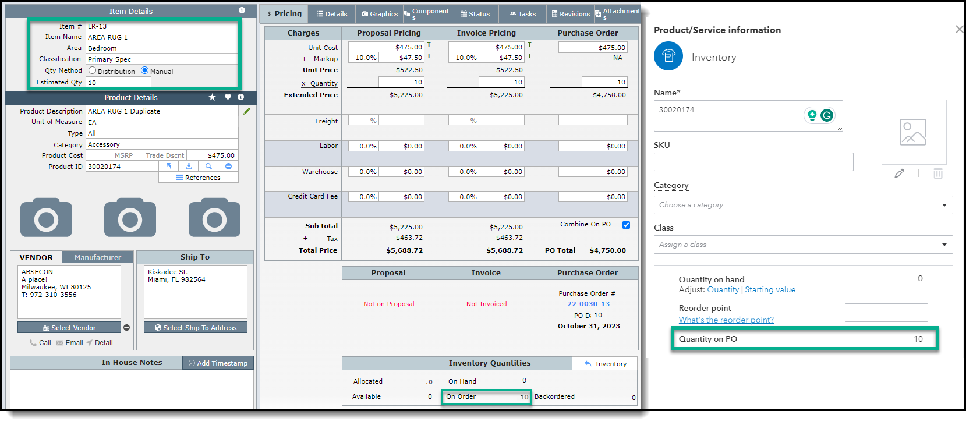Click the blue Inventory shirt icon
Viewport: 980px width, 425px height.
coord(668,56)
